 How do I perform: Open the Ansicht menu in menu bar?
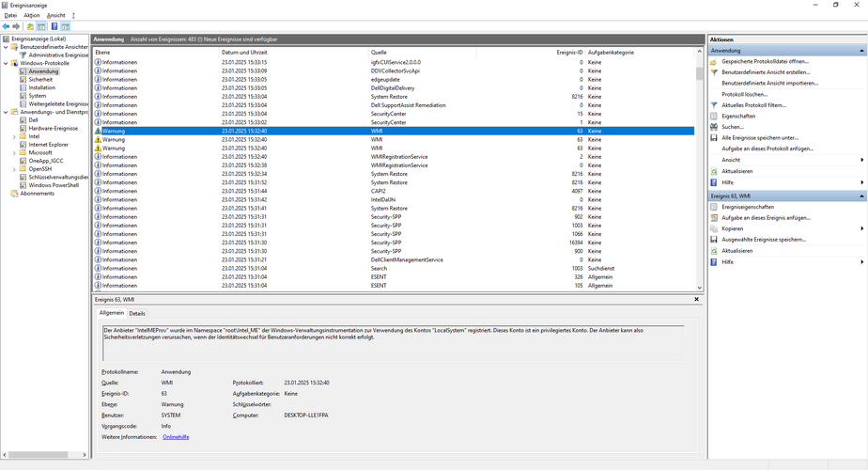pyautogui.click(x=56, y=16)
